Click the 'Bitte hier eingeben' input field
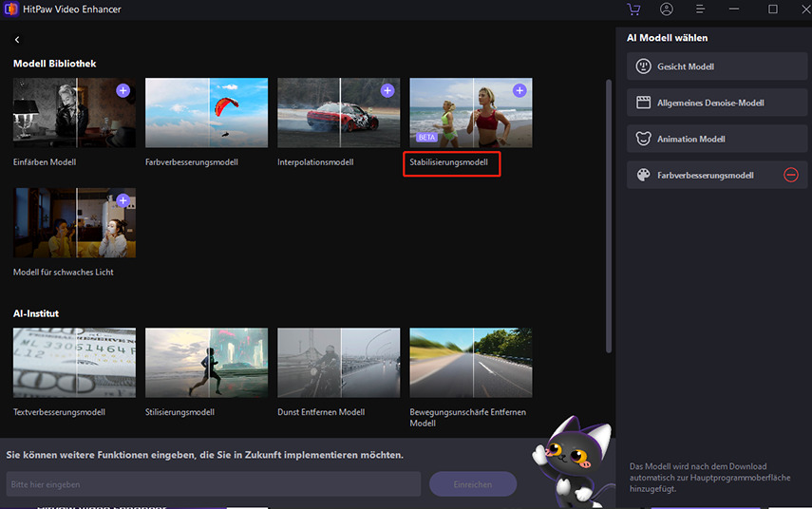812x509 pixels. point(214,484)
